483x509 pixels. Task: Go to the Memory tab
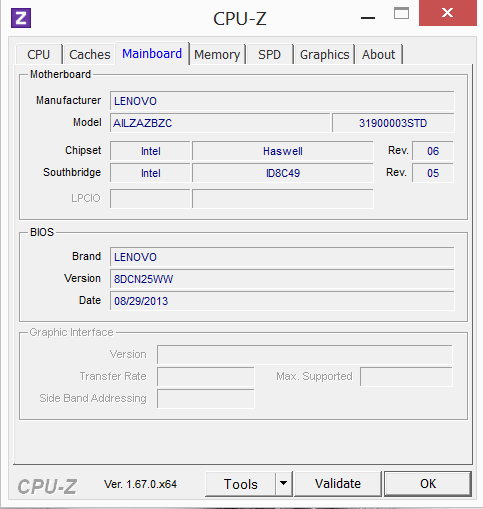[217, 54]
